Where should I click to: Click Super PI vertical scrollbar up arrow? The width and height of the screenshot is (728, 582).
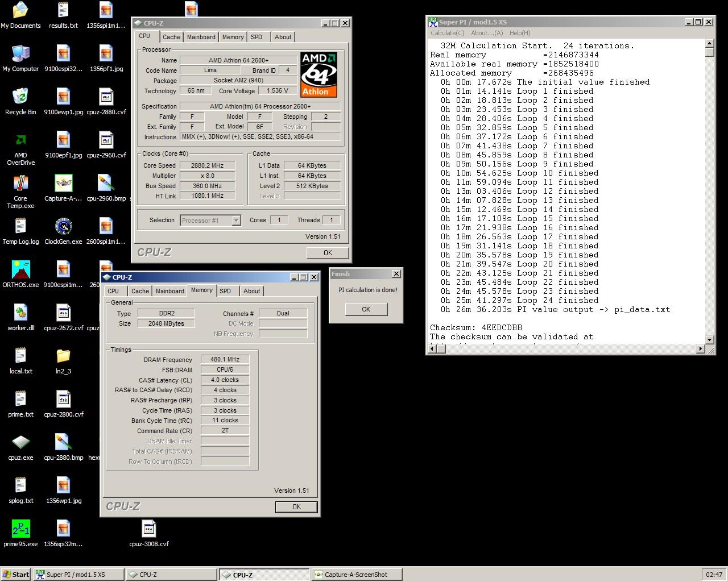pos(709,44)
